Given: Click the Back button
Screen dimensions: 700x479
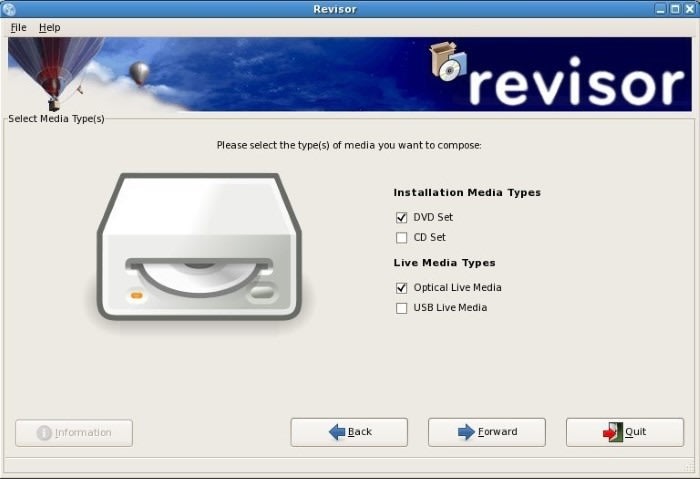Looking at the screenshot, I should (x=349, y=432).
